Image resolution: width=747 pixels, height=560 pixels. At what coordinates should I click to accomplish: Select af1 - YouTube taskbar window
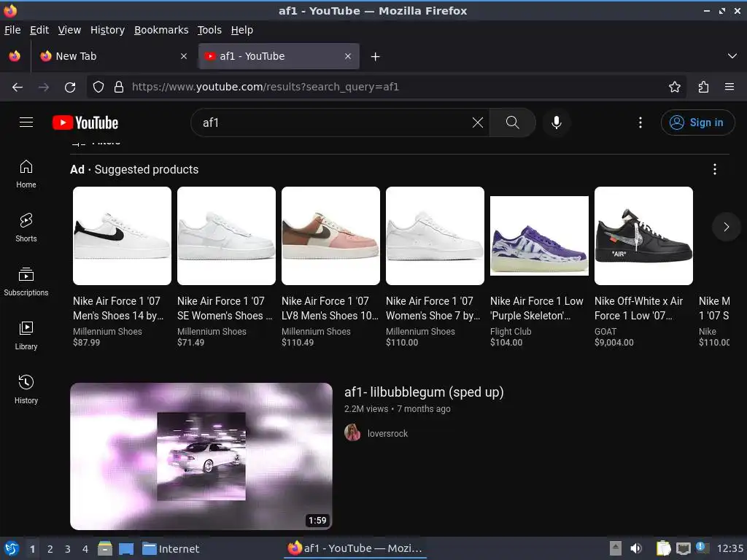(x=355, y=548)
